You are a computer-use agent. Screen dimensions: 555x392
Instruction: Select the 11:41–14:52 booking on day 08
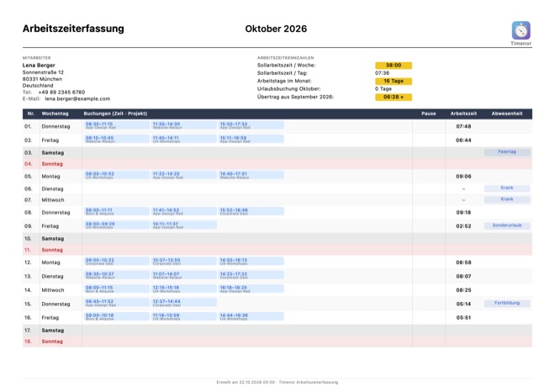coord(184,211)
